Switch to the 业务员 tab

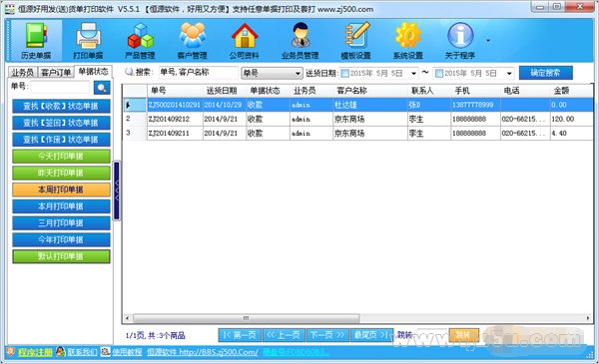[x=23, y=72]
